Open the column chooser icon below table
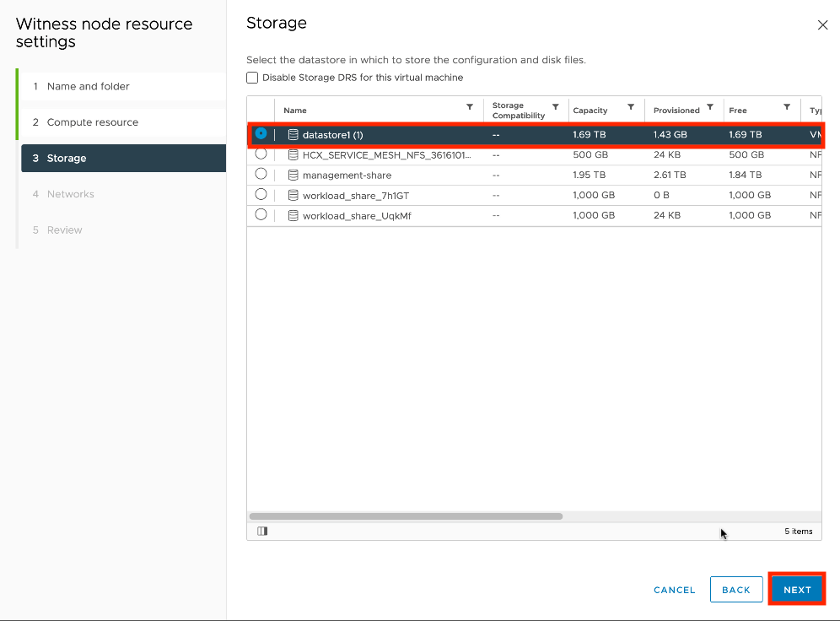840x621 pixels. (x=262, y=532)
